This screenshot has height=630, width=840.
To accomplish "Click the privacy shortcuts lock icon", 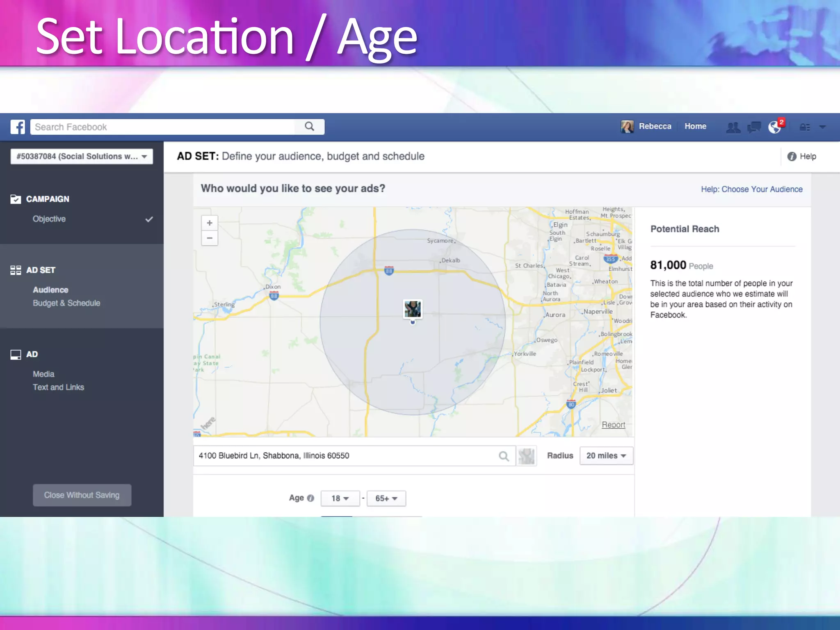I will point(805,127).
